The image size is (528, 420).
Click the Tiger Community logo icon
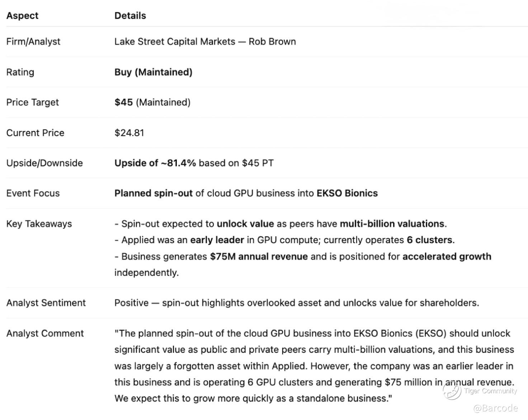coord(452,390)
